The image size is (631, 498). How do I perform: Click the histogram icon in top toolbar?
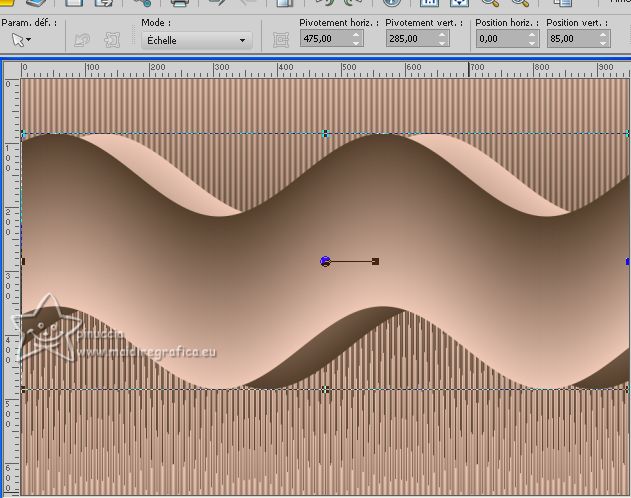[x=429, y=3]
